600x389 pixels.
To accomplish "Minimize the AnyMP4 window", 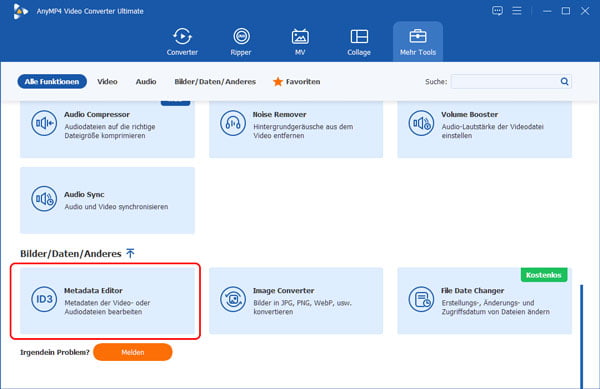I will click(547, 11).
